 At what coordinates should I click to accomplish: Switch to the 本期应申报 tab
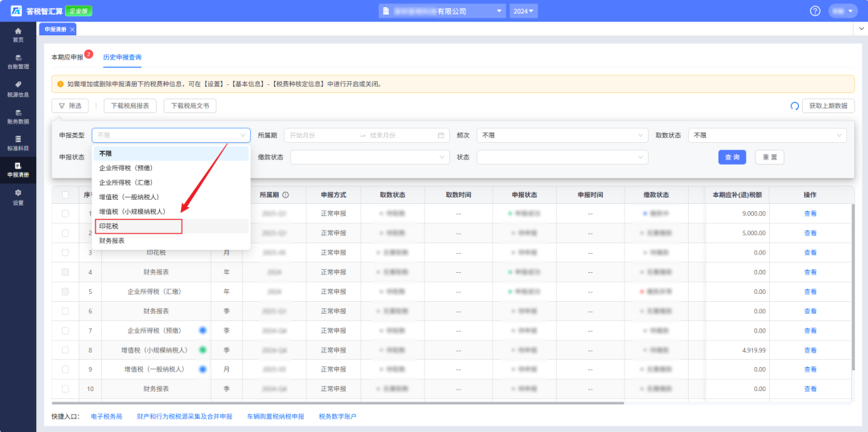(x=67, y=57)
